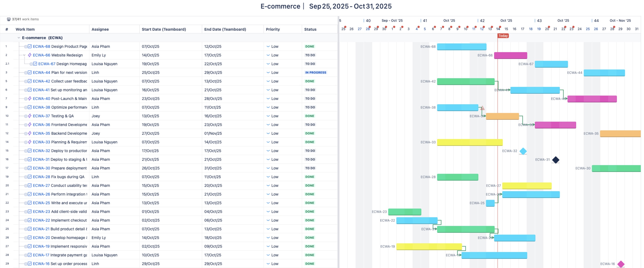644x268 pixels.
Task: Click the epic icon beside ECWA-40
Action: 30,99
